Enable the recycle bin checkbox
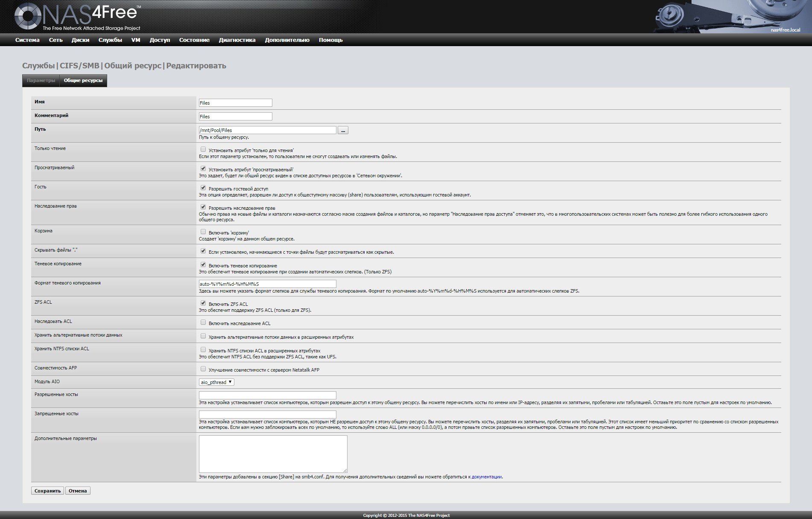 (x=203, y=232)
